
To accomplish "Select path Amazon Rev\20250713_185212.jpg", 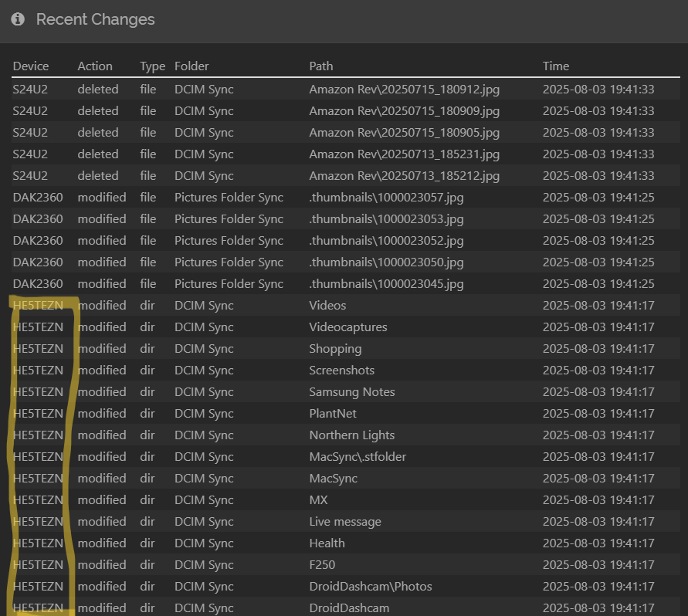I will (404, 176).
